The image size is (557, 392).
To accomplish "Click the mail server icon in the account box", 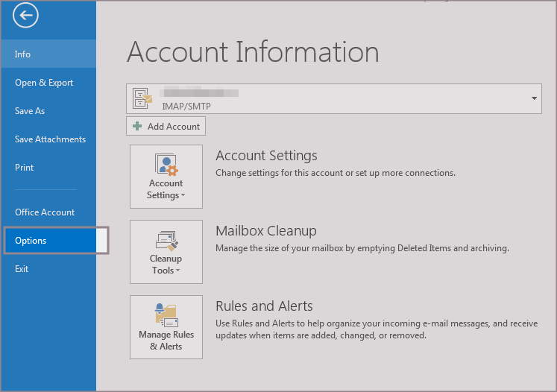I will click(x=142, y=98).
